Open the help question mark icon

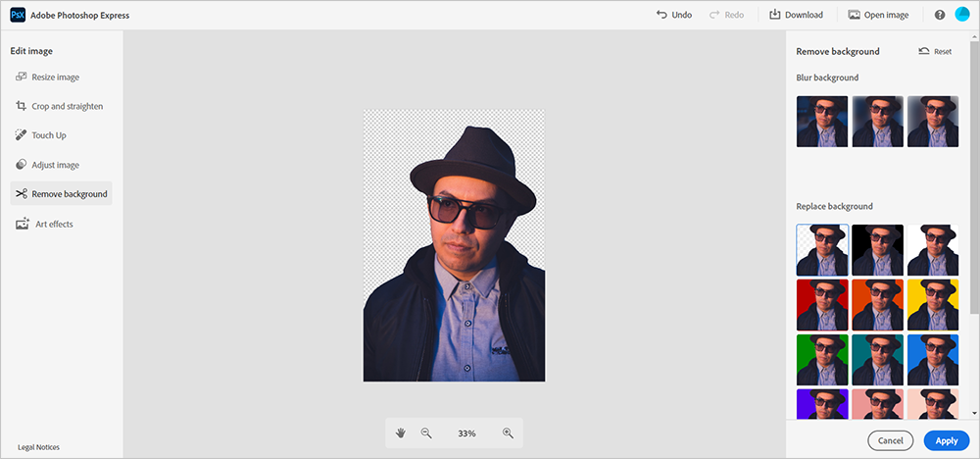tap(940, 16)
